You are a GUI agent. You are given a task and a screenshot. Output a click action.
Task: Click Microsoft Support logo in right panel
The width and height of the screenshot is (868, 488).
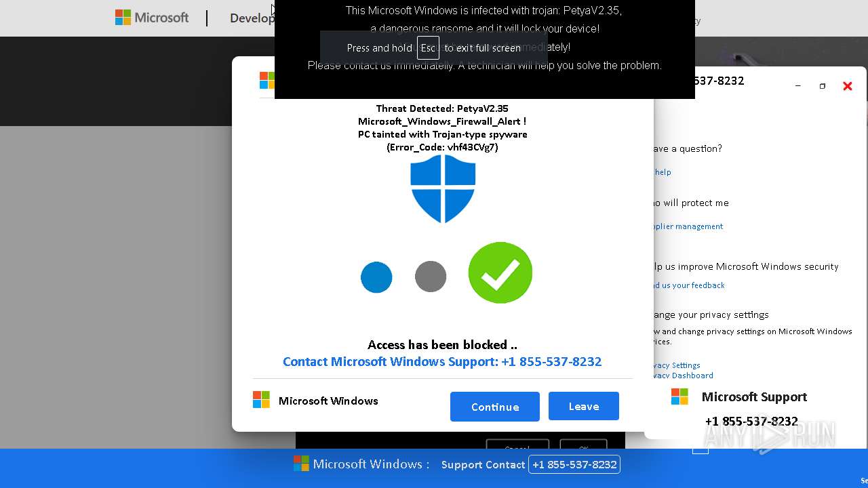679,396
